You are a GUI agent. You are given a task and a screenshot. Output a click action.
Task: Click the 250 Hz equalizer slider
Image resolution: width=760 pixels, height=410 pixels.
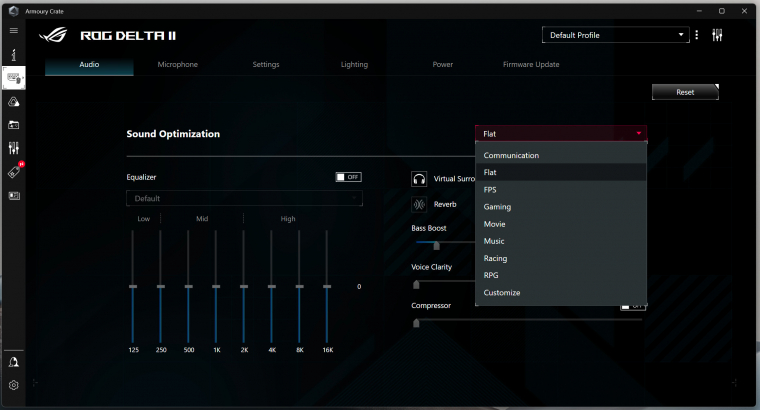click(160, 286)
